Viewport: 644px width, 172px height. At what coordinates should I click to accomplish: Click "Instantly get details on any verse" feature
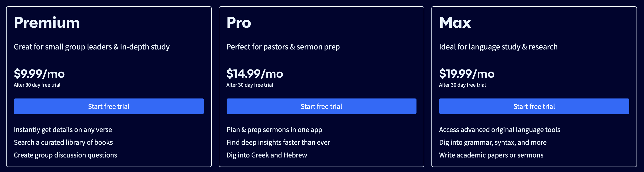tap(63, 130)
